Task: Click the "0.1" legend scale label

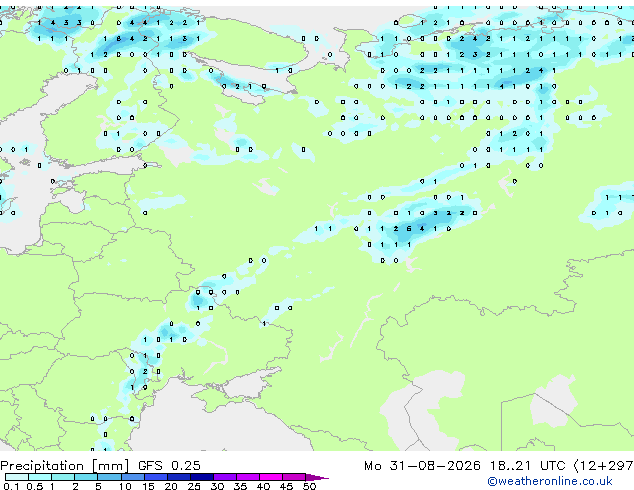Action: (11, 486)
